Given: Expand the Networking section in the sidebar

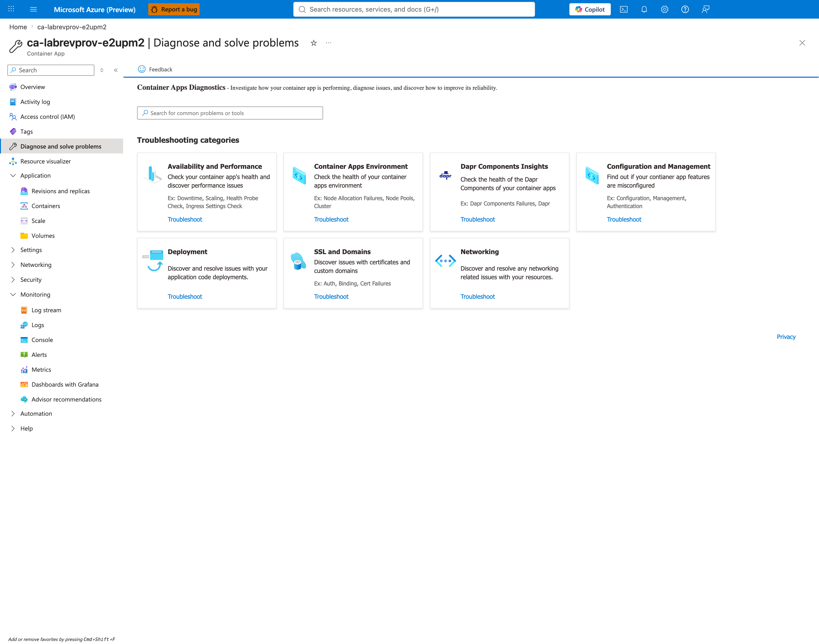Looking at the screenshot, I should [x=13, y=265].
